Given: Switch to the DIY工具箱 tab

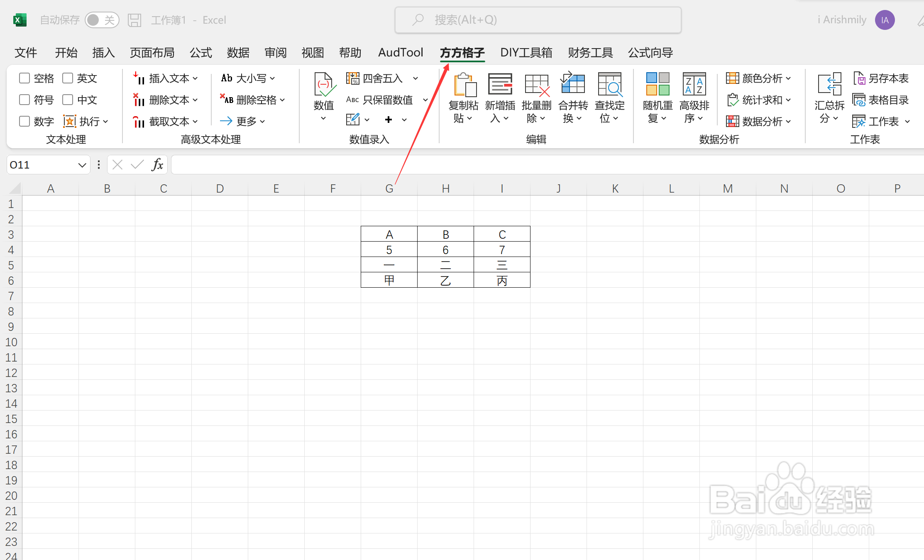Looking at the screenshot, I should [x=526, y=53].
